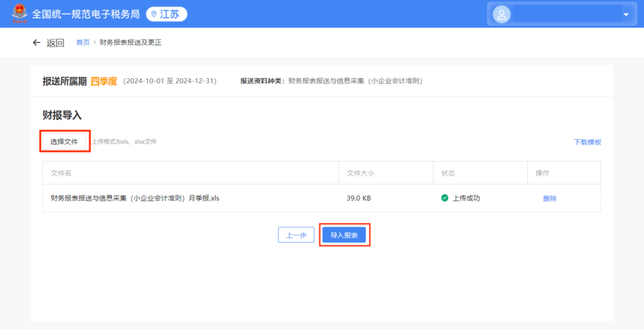Screen dimensions: 644x329
Task: Click the 上传成功 status text
Action: pyautogui.click(x=466, y=198)
